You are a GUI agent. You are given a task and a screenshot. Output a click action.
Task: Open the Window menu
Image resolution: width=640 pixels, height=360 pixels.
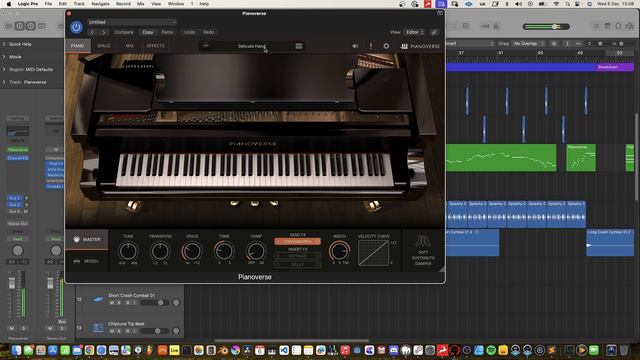coord(176,4)
